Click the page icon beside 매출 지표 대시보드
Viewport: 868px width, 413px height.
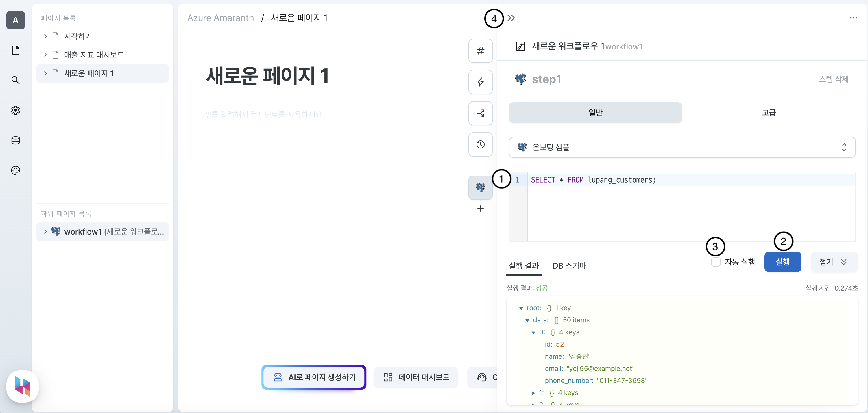click(x=56, y=55)
